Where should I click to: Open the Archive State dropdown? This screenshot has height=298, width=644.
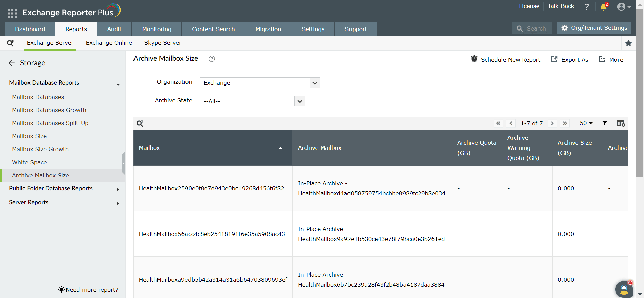pyautogui.click(x=252, y=101)
